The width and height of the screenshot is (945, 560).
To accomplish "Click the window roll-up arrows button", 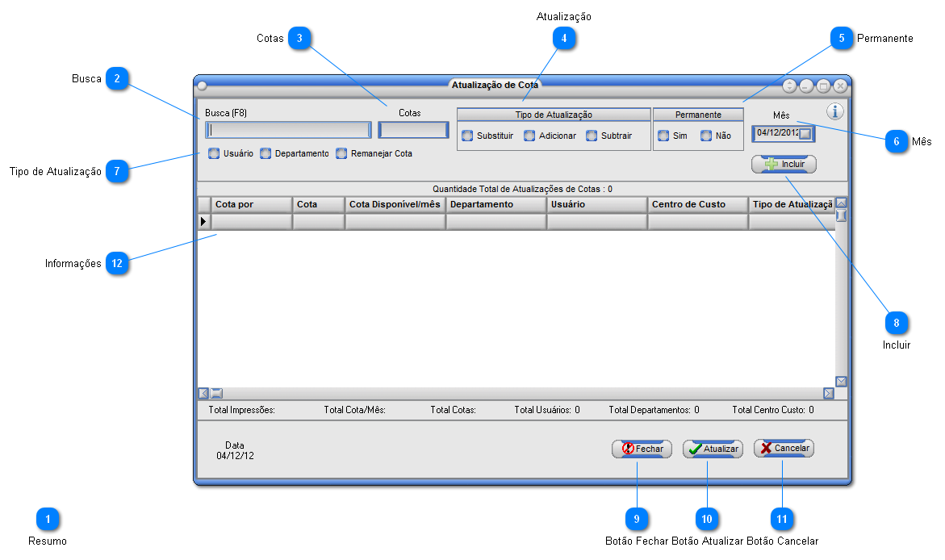I will (789, 86).
